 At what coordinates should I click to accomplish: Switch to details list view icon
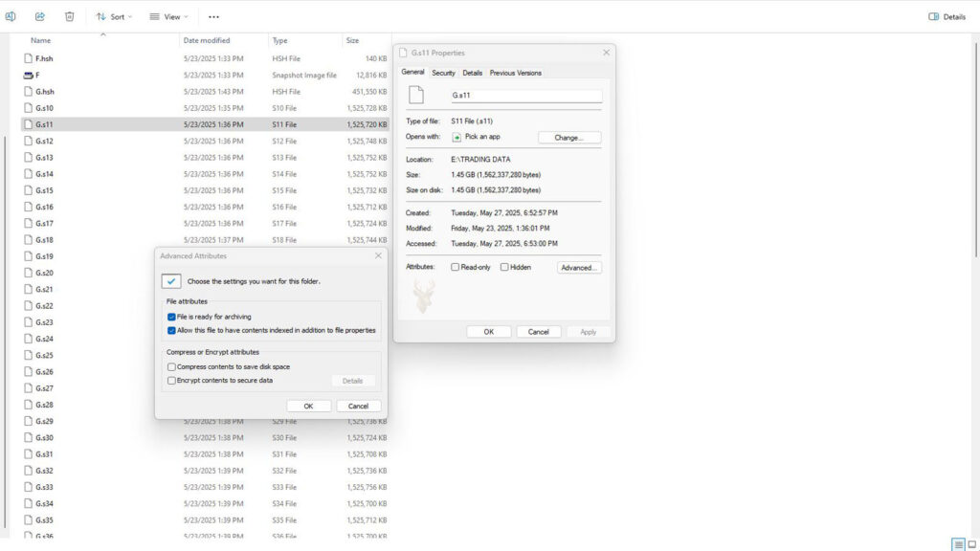click(x=958, y=544)
